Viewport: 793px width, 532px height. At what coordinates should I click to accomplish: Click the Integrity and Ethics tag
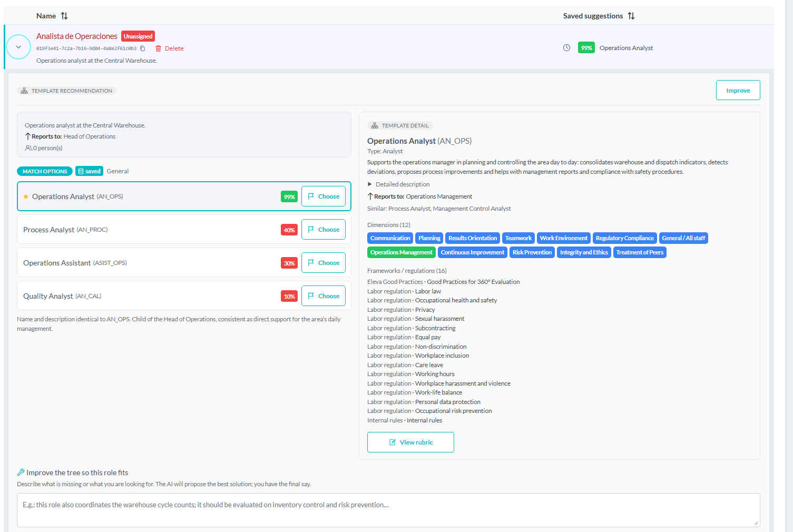584,252
